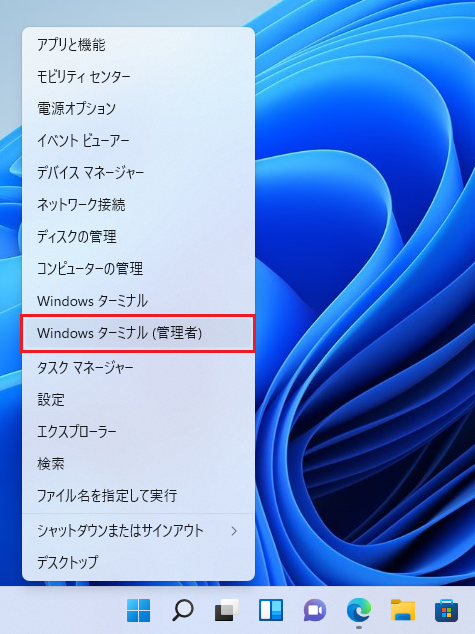
Task: Open デバイス マネージャー
Action: [138, 173]
